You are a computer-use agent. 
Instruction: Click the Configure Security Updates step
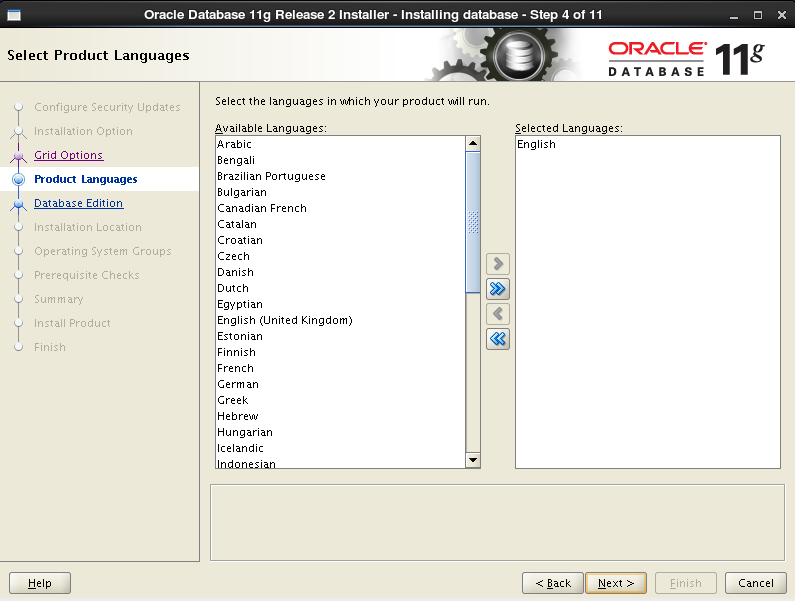point(107,107)
